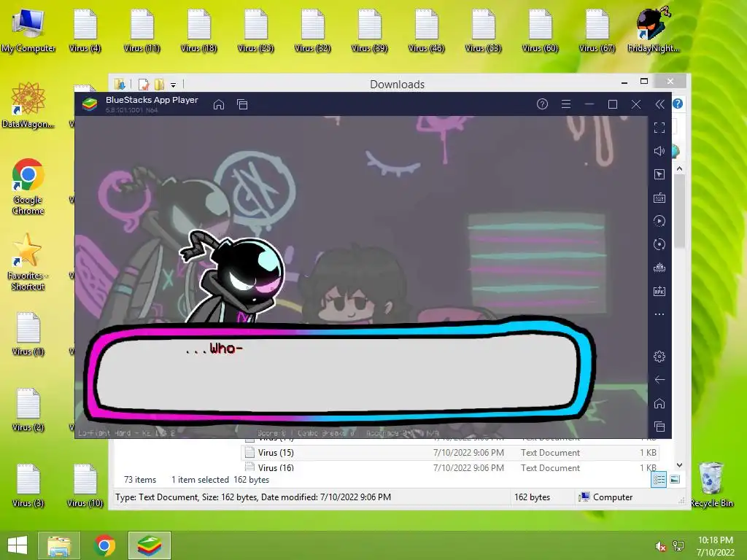Image resolution: width=747 pixels, height=560 pixels.
Task: Select the DataWagon desktop shortcut
Action: coord(28,105)
